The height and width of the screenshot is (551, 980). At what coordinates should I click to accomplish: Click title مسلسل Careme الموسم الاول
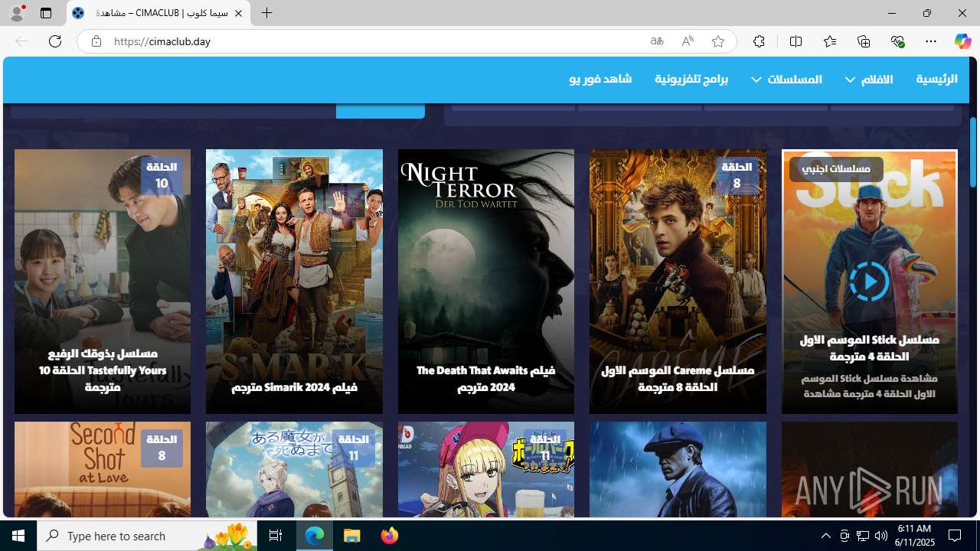[678, 379]
